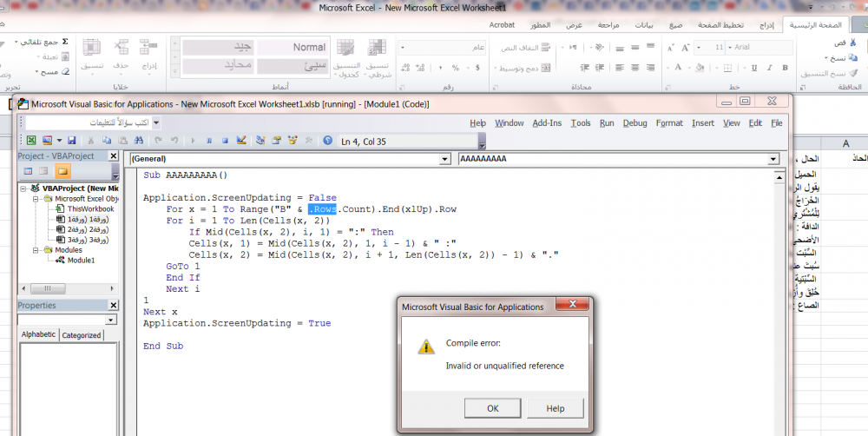868x436 pixels.
Task: Open the Properties object selector dropdown
Action: coord(111,320)
